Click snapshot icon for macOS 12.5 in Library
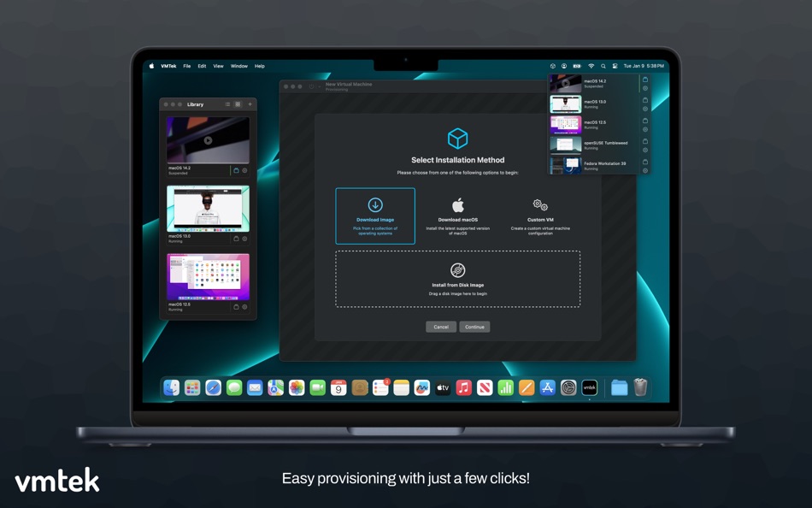812x508 pixels. pyautogui.click(x=236, y=307)
